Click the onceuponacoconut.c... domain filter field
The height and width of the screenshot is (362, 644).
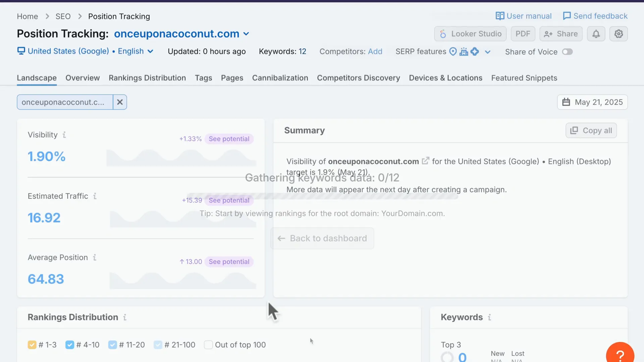[x=65, y=102]
